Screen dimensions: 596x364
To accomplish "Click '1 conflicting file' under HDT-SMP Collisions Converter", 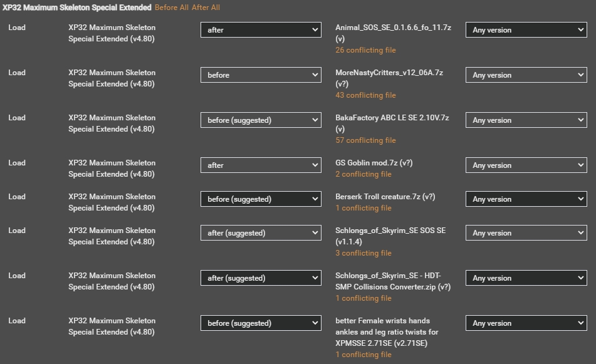I will [363, 298].
